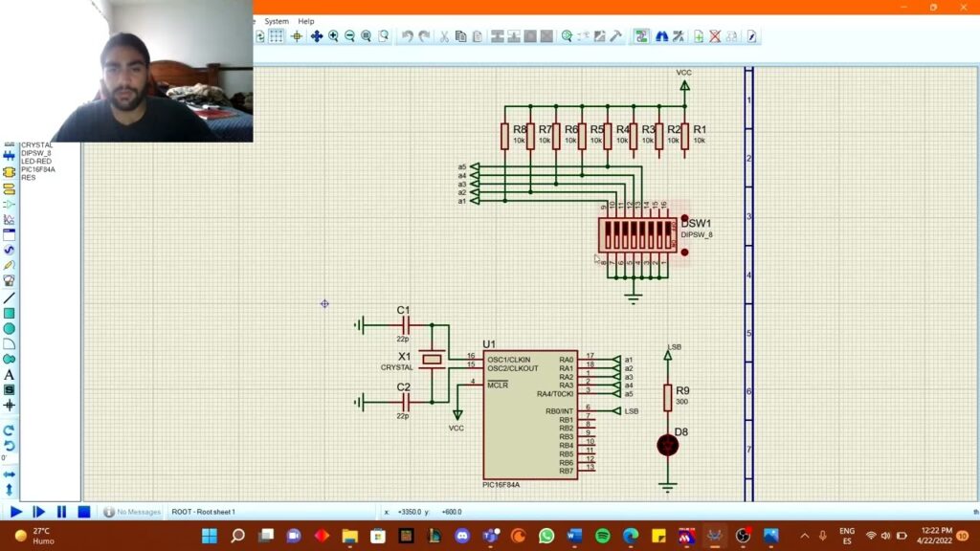The width and height of the screenshot is (980, 551).
Task: Click the No Messages status indicator
Action: (132, 512)
